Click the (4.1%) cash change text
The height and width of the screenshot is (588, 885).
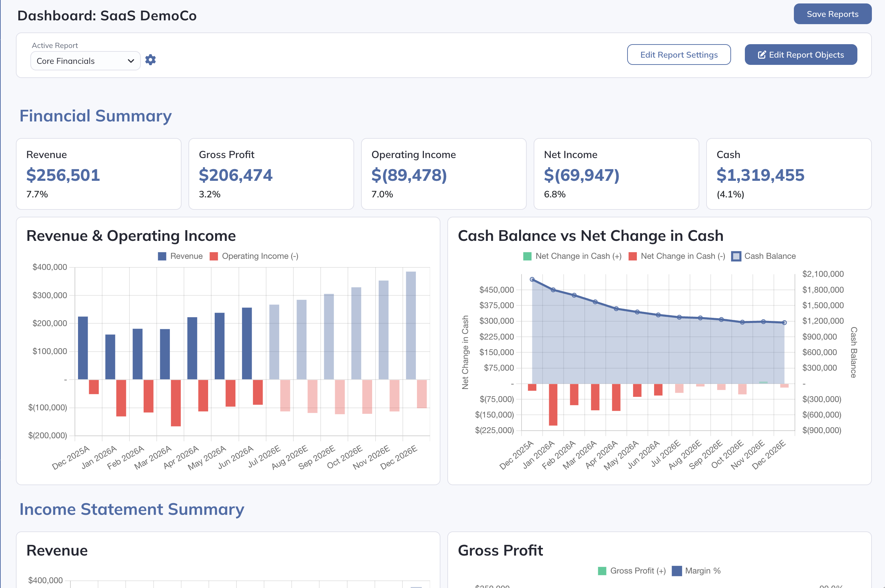click(x=730, y=194)
